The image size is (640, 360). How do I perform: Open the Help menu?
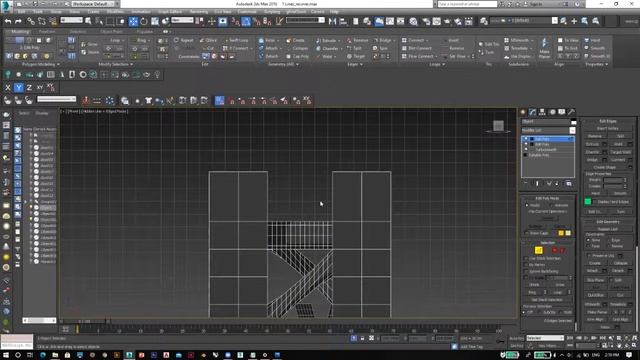pyautogui.click(x=334, y=11)
